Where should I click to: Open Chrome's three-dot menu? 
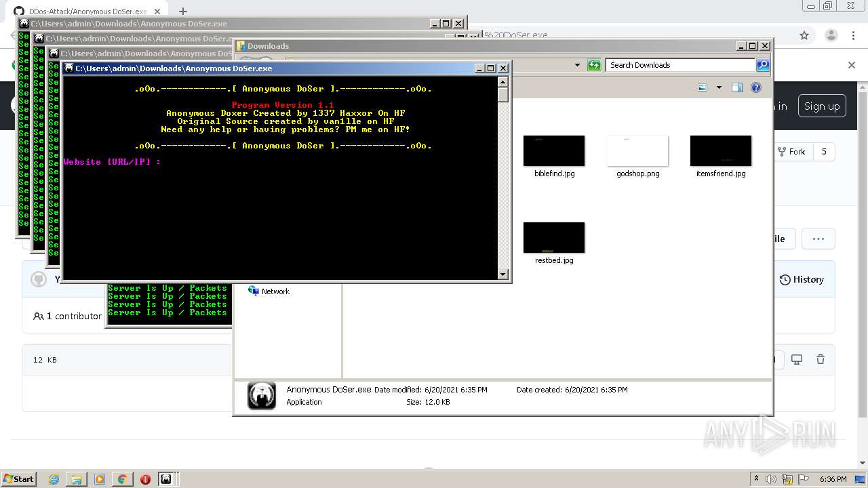tap(854, 35)
